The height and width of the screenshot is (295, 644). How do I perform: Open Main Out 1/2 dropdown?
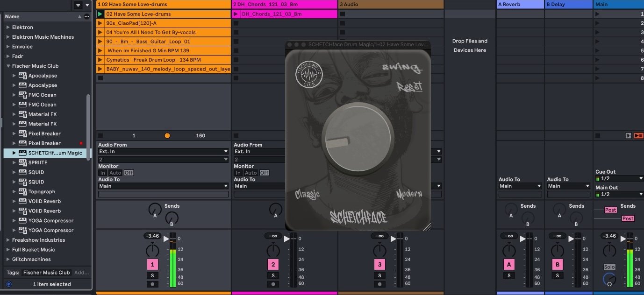click(619, 194)
